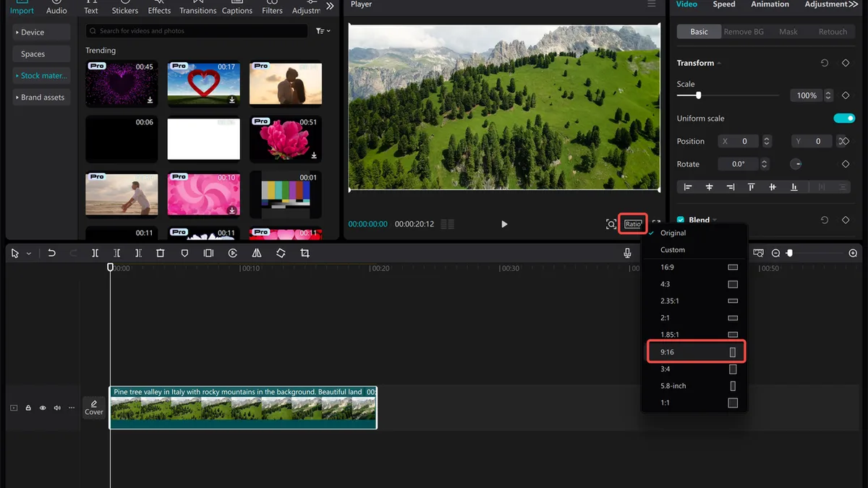Open the Ratio dropdown button
Screen dimensions: 868x488
point(633,224)
